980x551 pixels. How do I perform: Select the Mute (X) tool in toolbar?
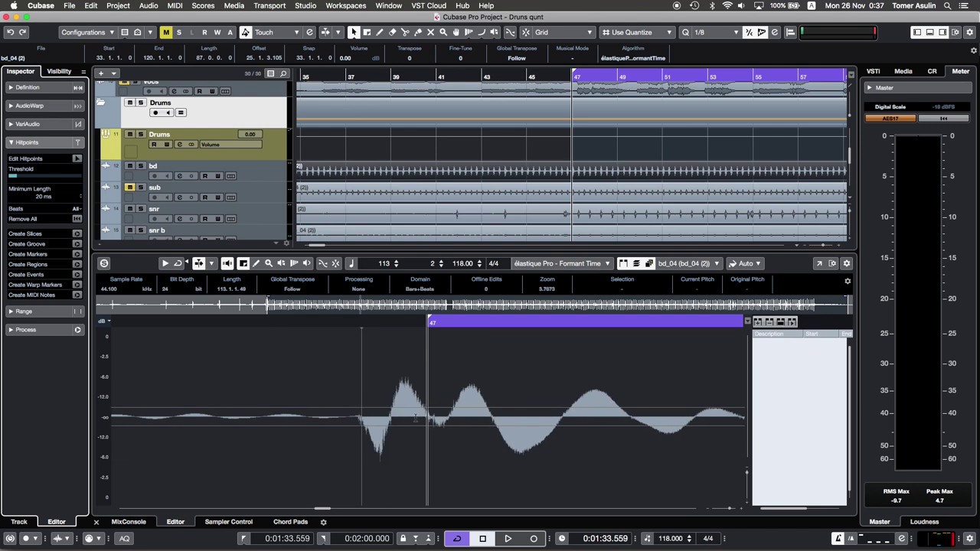[x=430, y=32]
